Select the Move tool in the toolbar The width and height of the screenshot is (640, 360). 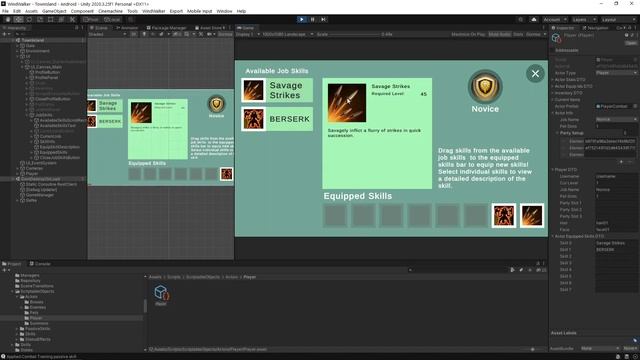18,19
